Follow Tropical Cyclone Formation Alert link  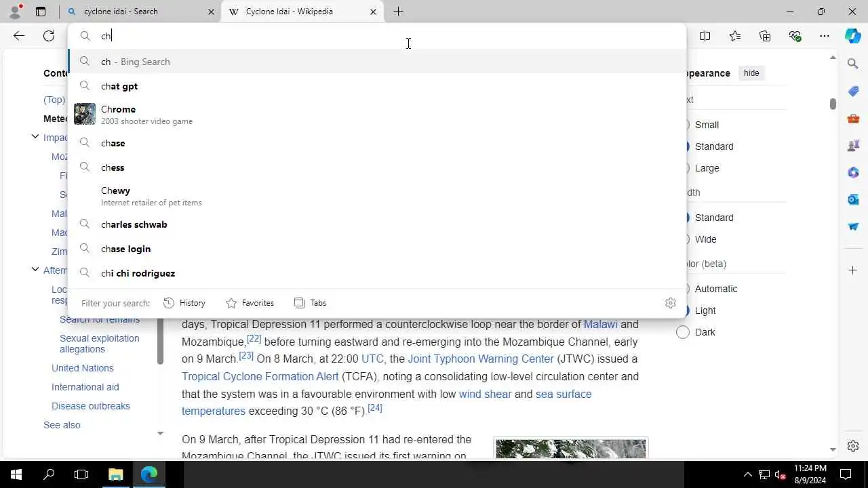(x=260, y=376)
